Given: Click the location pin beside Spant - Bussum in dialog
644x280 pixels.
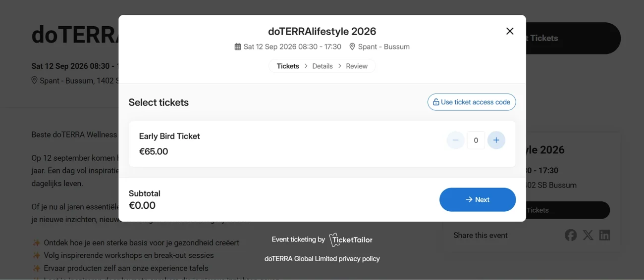Looking at the screenshot, I should (x=352, y=47).
